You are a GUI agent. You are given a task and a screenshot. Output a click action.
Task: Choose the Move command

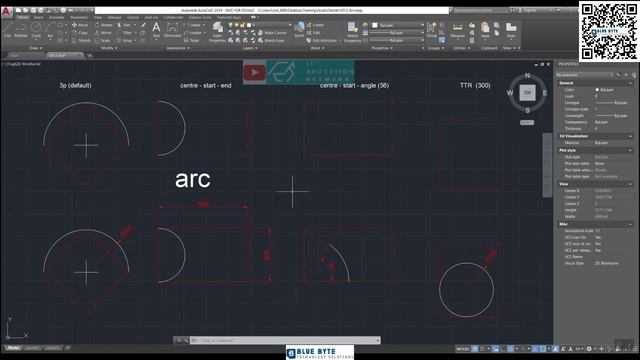pyautogui.click(x=80, y=25)
